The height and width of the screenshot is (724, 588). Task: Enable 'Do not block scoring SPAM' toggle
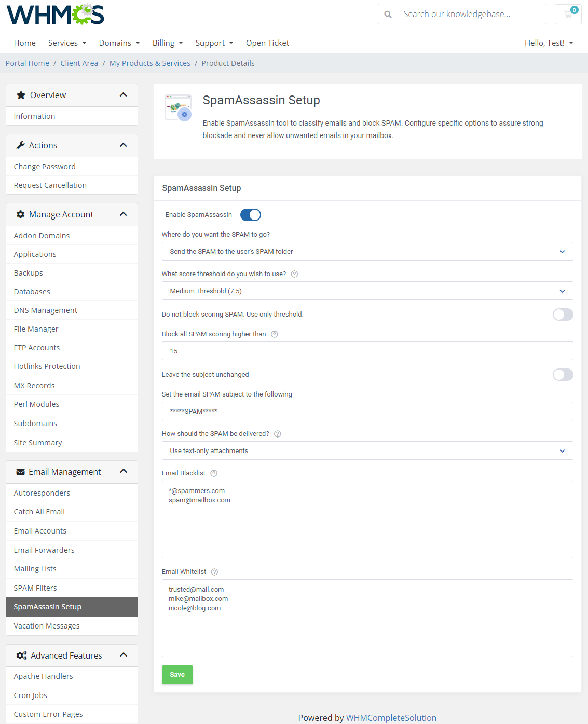pyautogui.click(x=563, y=315)
